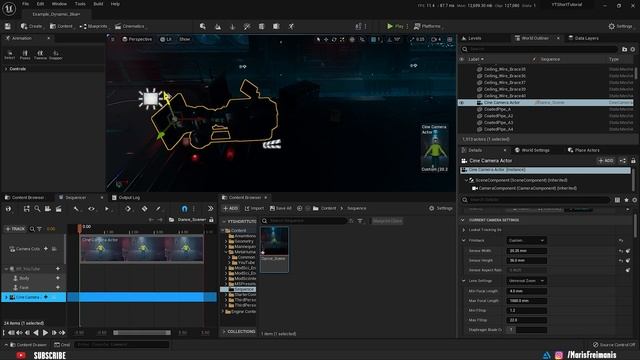Toggle grid snapping in viewport toolbar
The width and height of the screenshot is (640, 360).
[373, 39]
